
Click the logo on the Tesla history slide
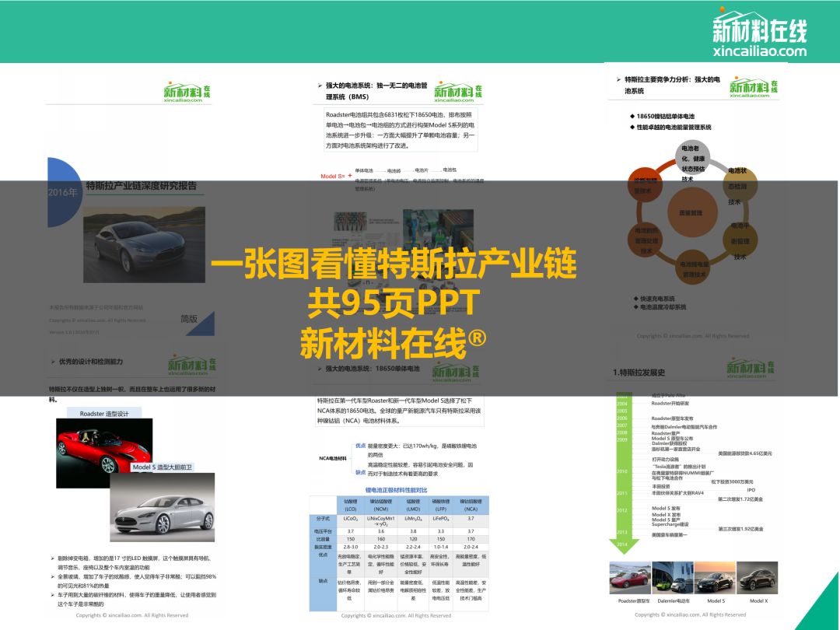751,369
